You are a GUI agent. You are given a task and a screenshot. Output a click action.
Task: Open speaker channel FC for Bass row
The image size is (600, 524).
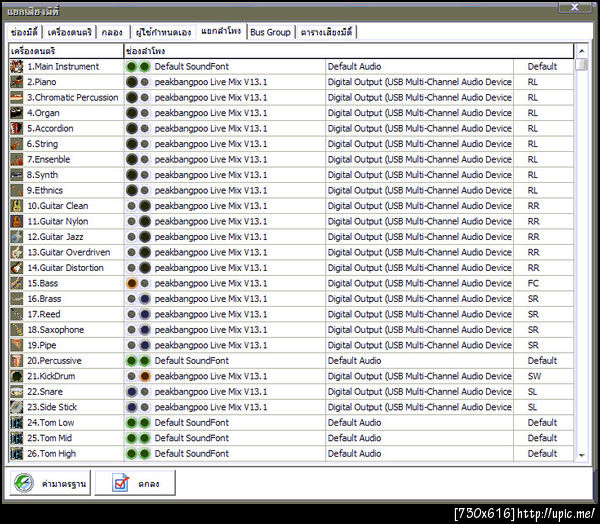(x=533, y=284)
